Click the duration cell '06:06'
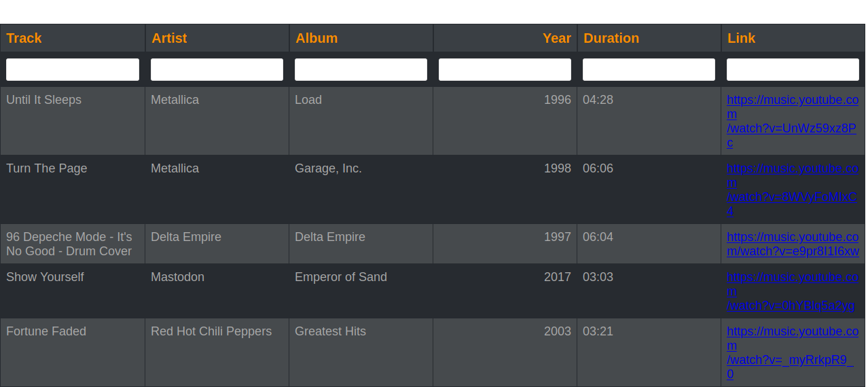 click(x=649, y=189)
